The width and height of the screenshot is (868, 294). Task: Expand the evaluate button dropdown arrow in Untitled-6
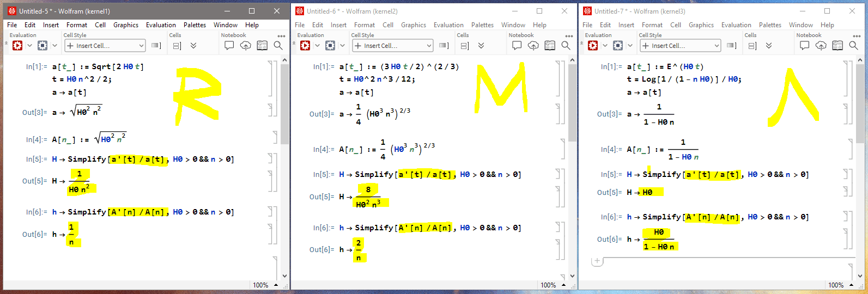click(x=317, y=46)
